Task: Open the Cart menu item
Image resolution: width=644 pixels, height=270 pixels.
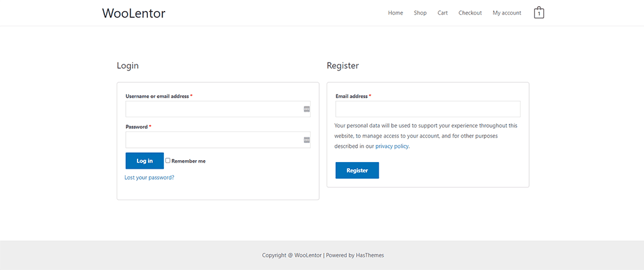Action: coord(443,13)
